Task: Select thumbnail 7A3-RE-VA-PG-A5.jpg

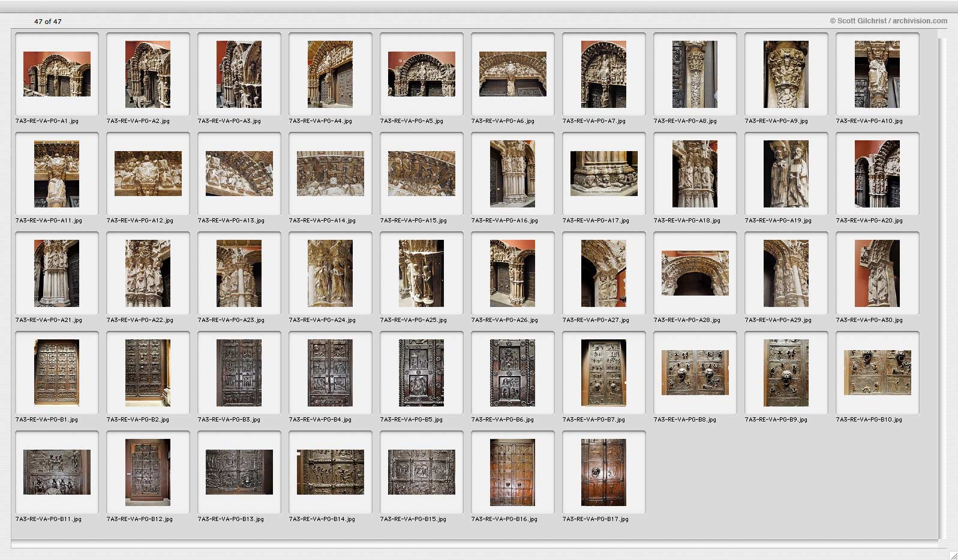Action: tap(422, 74)
